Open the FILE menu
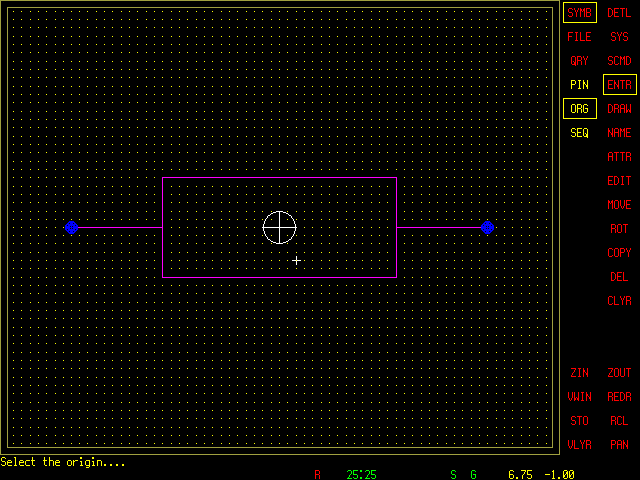 click(x=580, y=37)
